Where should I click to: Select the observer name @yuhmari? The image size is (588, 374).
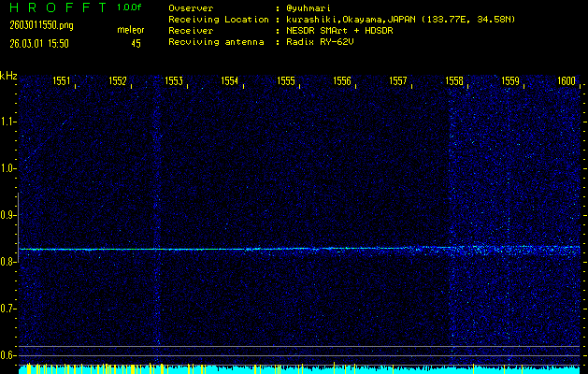coord(308,8)
